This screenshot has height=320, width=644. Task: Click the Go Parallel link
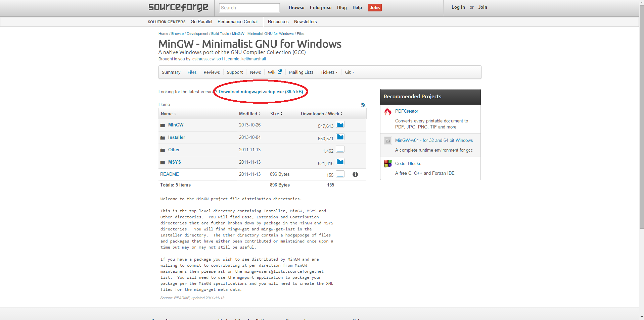click(x=201, y=21)
